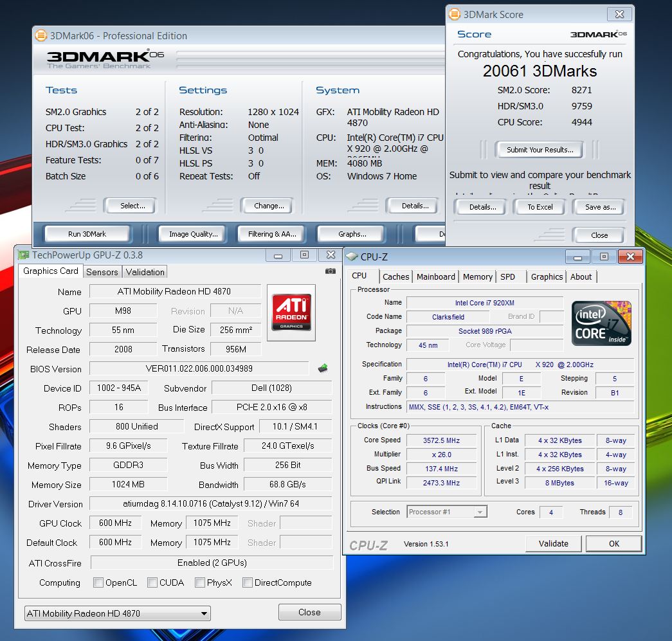Image resolution: width=672 pixels, height=641 pixels.
Task: Click the 3DMark06 logo in the Score window
Action: 598,34
